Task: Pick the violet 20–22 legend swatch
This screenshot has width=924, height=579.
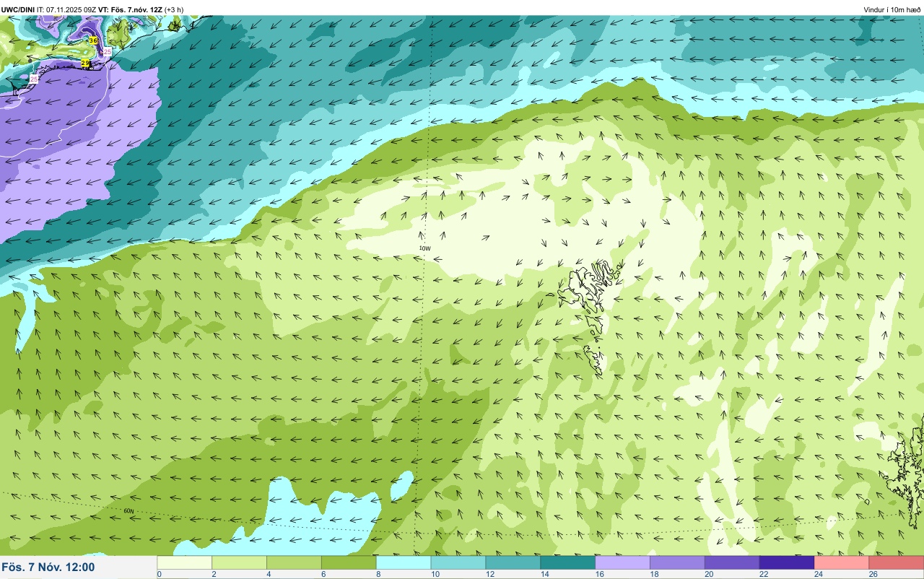Action: coord(732,562)
